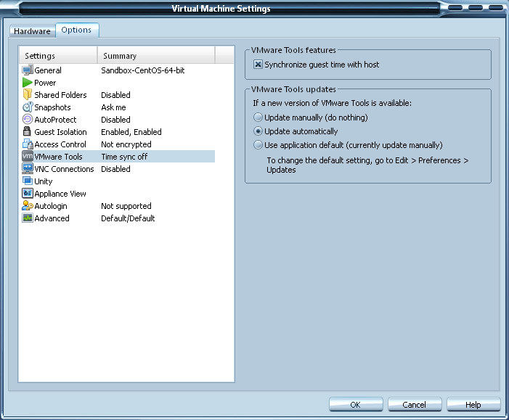Viewport: 509px width, 420px height.
Task: Click the VNC Connections screen icon
Action: pyautogui.click(x=28, y=168)
